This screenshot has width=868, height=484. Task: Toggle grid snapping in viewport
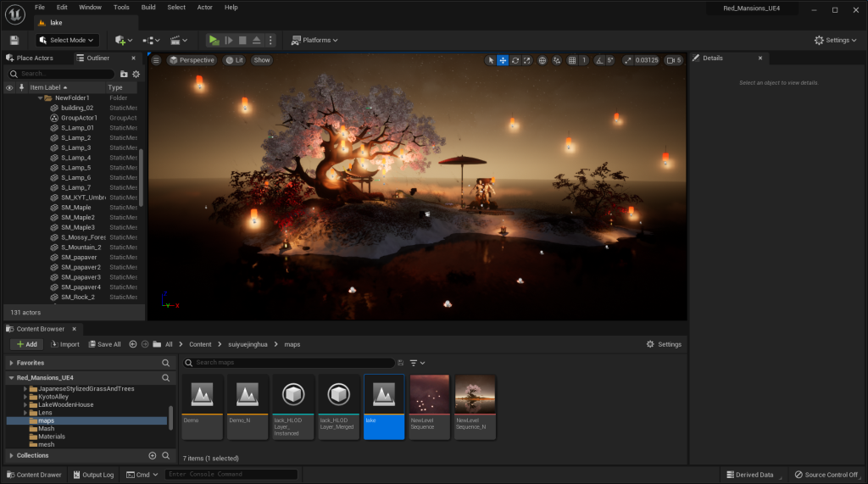click(572, 60)
